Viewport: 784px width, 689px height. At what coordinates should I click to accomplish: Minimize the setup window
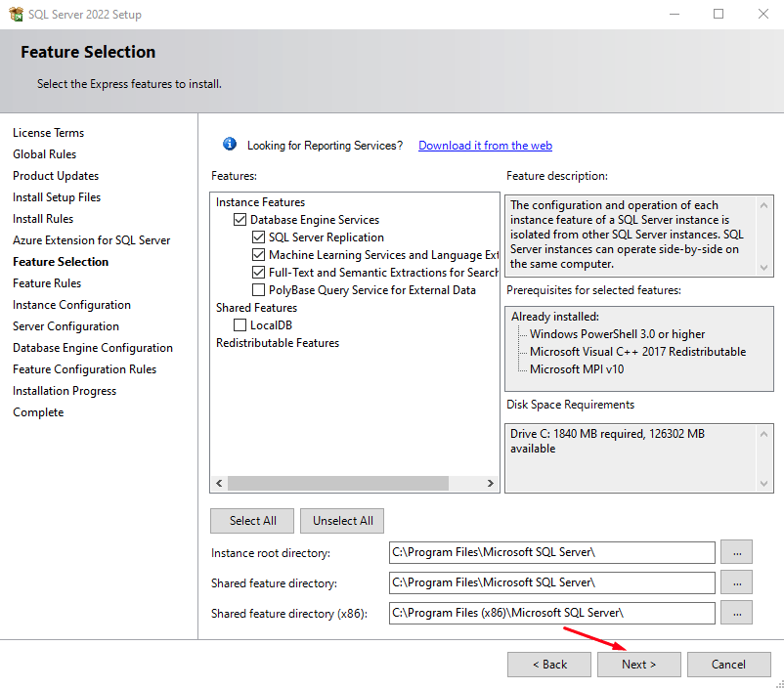coord(675,14)
